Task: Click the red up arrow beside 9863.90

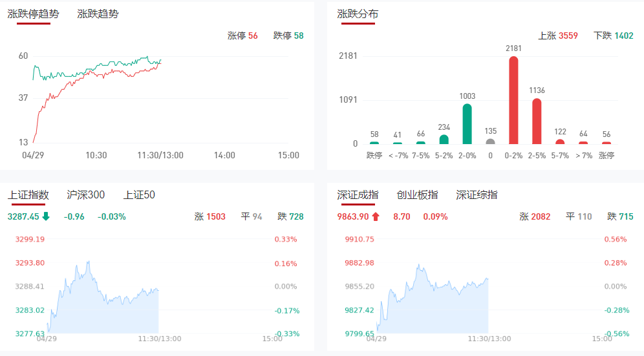Action: (x=376, y=216)
